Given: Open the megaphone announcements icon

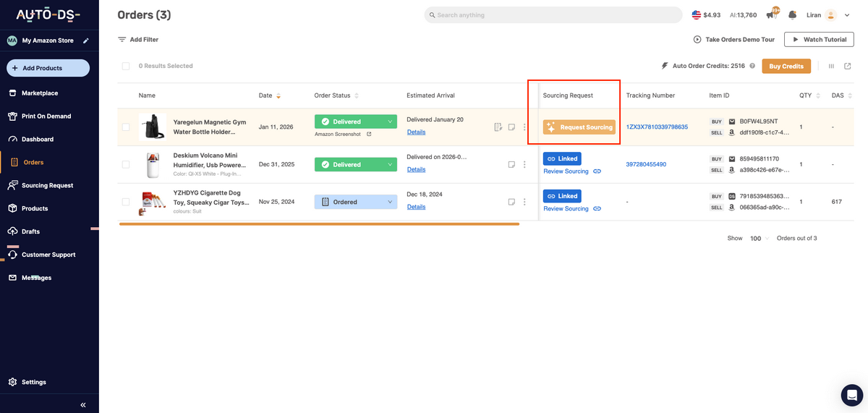Looking at the screenshot, I should [x=771, y=14].
